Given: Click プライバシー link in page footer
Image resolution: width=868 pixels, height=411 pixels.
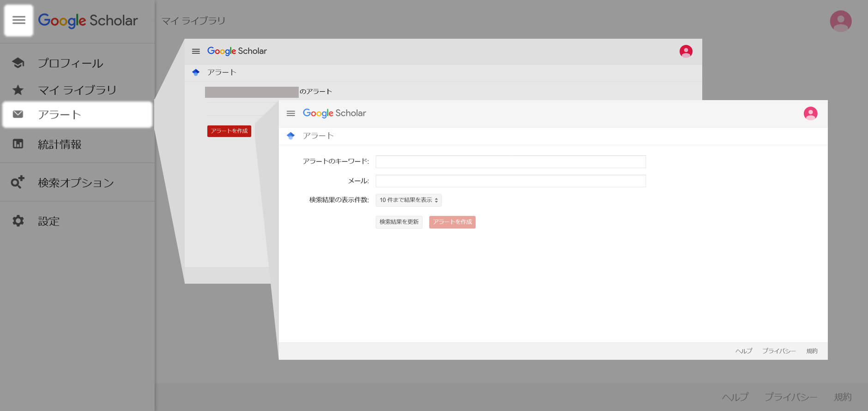Looking at the screenshot, I should point(791,397).
